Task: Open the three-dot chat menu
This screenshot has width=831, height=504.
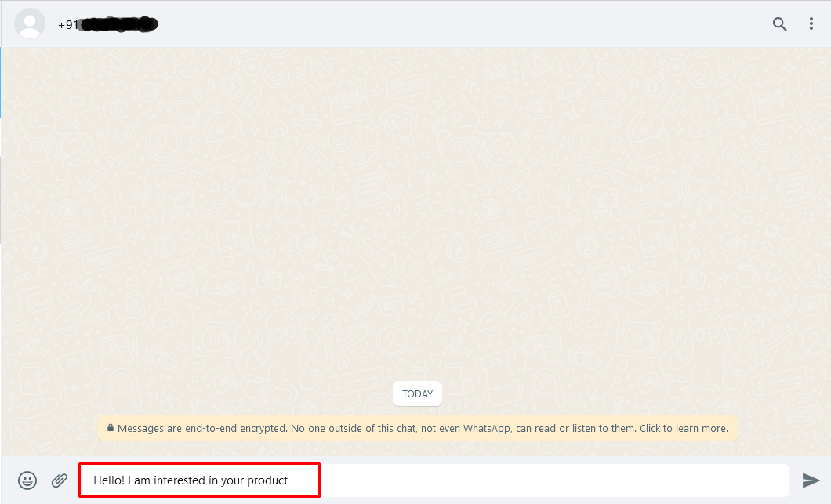Action: click(811, 24)
